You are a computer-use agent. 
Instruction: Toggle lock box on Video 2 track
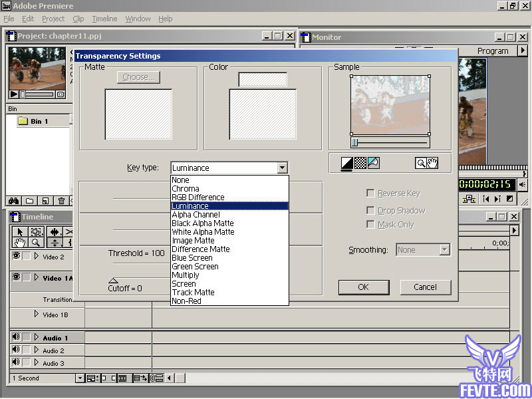click(27, 256)
